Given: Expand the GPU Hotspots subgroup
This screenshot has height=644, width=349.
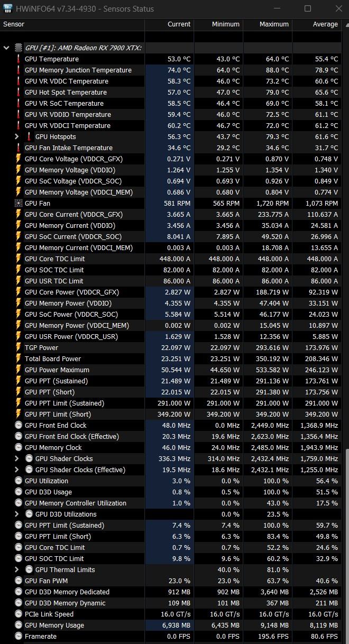Looking at the screenshot, I should click(17, 136).
